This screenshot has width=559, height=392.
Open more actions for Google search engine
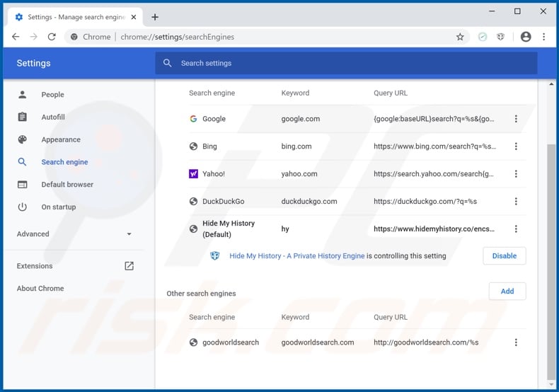tap(516, 119)
